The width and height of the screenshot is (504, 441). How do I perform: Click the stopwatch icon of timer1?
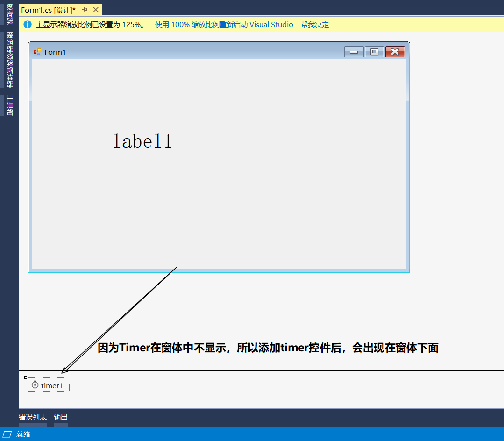tap(35, 385)
